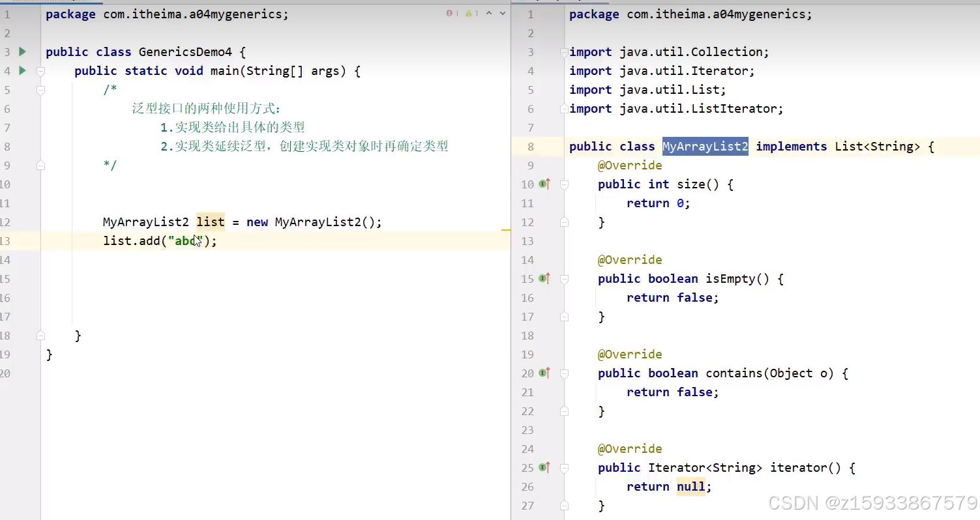Collapse block comment fold marker at /*

click(40, 90)
